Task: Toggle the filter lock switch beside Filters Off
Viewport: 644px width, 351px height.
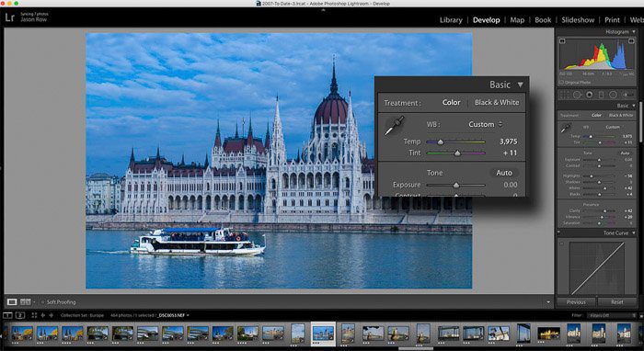Action: pyautogui.click(x=640, y=315)
